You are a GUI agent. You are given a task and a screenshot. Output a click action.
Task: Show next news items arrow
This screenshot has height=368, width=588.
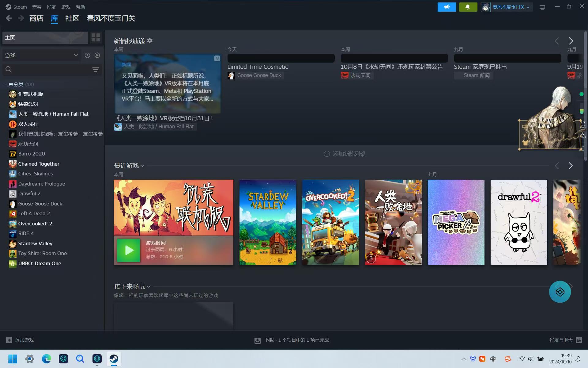tap(571, 41)
